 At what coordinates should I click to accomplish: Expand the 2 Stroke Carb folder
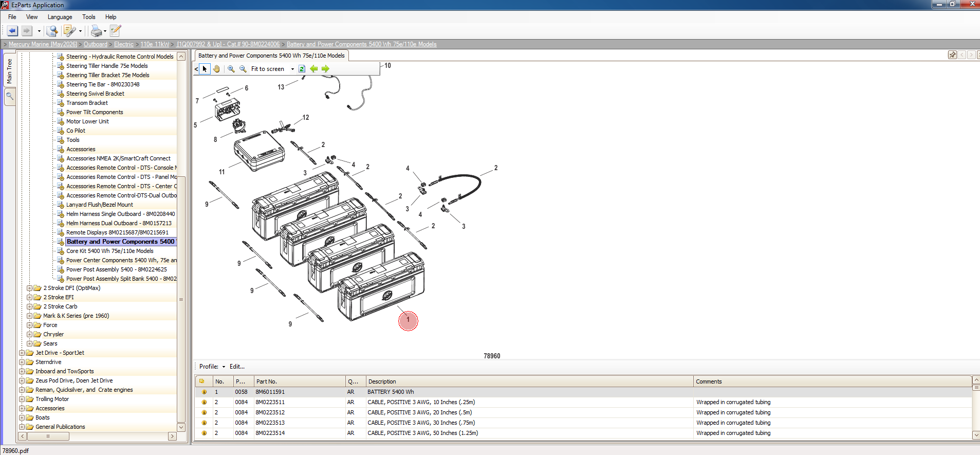29,306
